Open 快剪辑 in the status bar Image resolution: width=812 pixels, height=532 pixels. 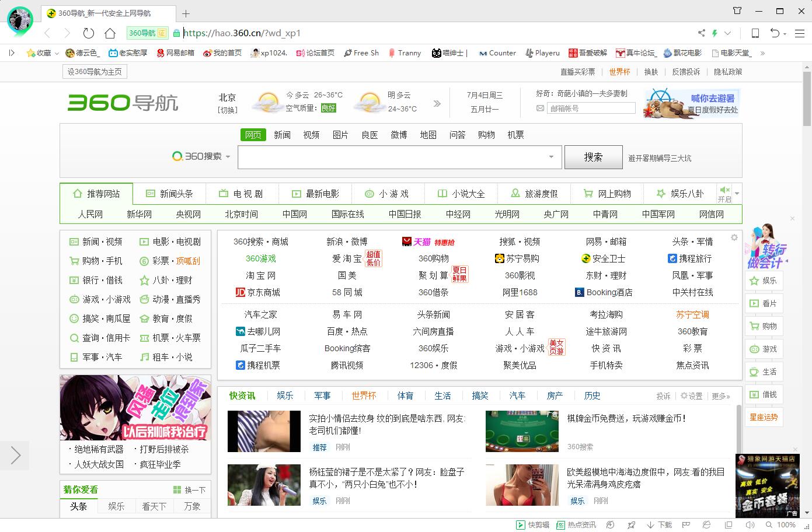pos(532,524)
